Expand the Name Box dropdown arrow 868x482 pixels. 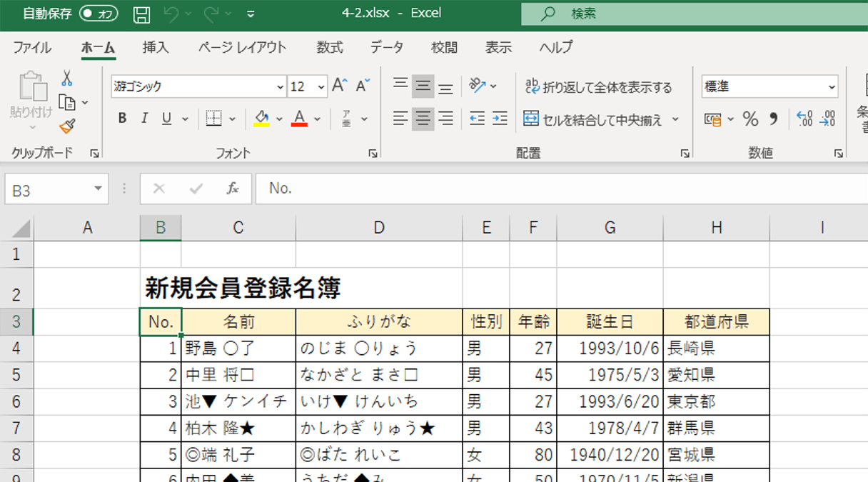[x=99, y=189]
